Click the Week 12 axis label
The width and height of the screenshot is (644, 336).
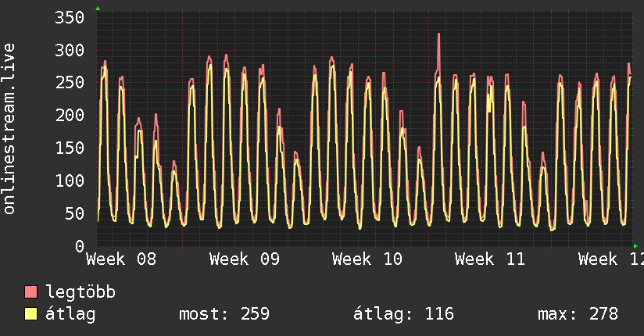point(611,259)
